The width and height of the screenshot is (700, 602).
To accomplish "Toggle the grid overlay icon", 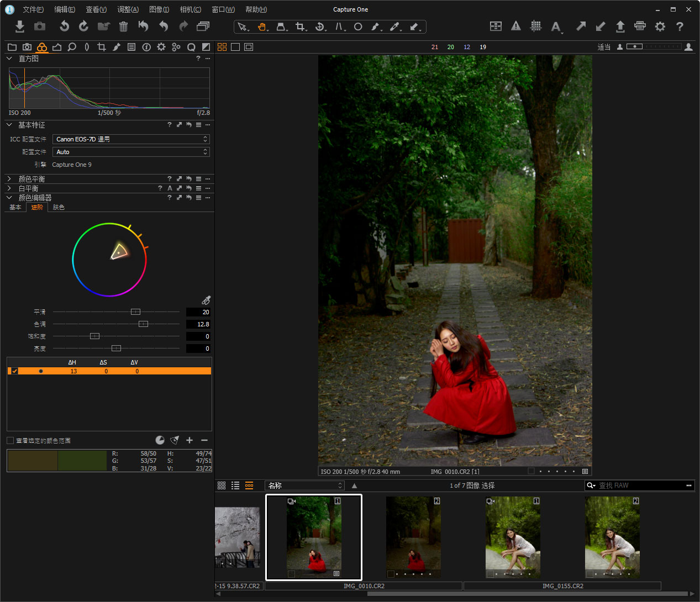I will 535,26.
